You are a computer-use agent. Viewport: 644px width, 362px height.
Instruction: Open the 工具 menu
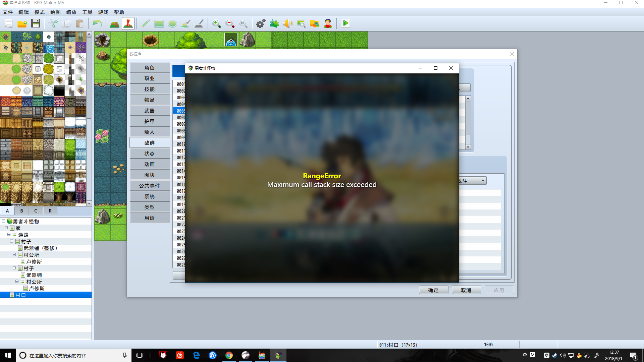point(87,12)
